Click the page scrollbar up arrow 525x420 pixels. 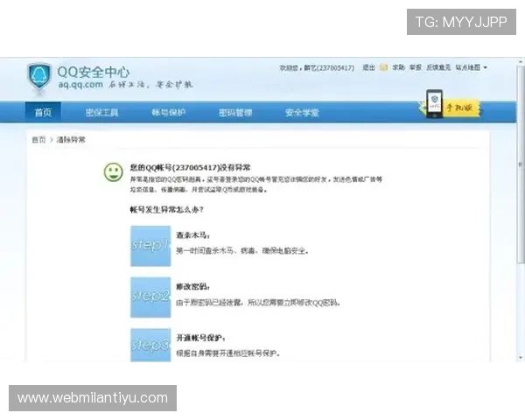point(521,62)
